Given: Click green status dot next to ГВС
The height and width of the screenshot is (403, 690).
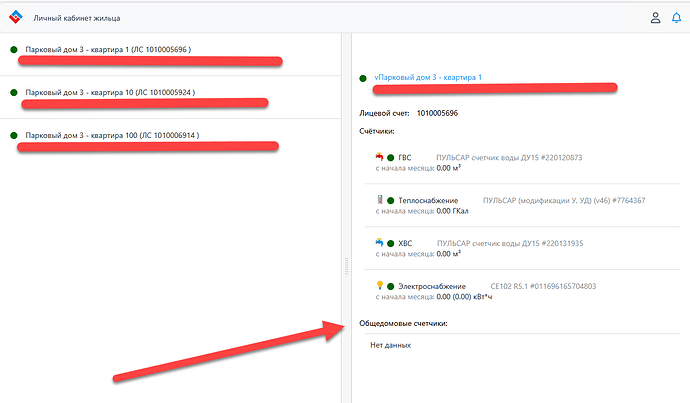Looking at the screenshot, I should coord(390,158).
